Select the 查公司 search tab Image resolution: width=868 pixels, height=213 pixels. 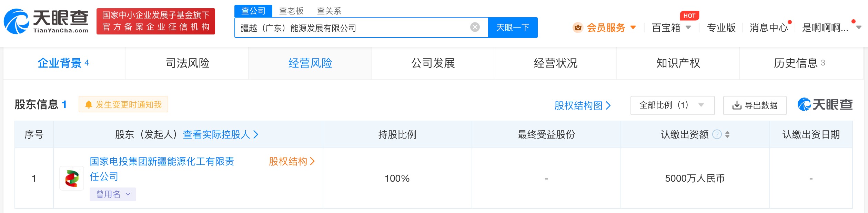253,11
